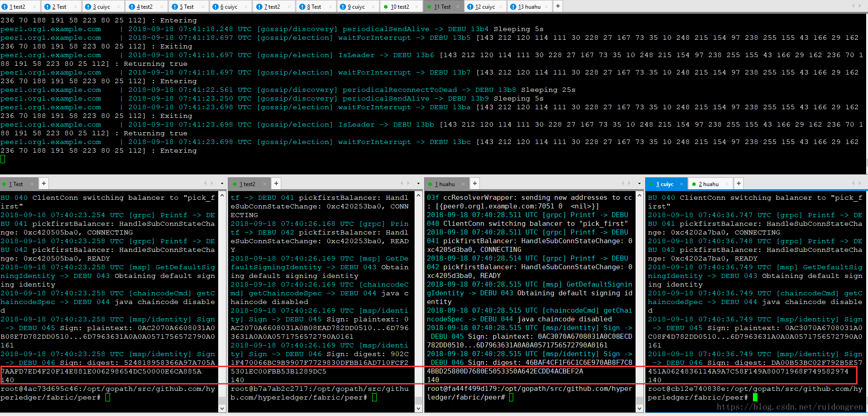Image resolution: width=868 pixels, height=416 pixels.
Task: Add a new tab beside the 1 Test pane tab
Action: click(x=44, y=184)
